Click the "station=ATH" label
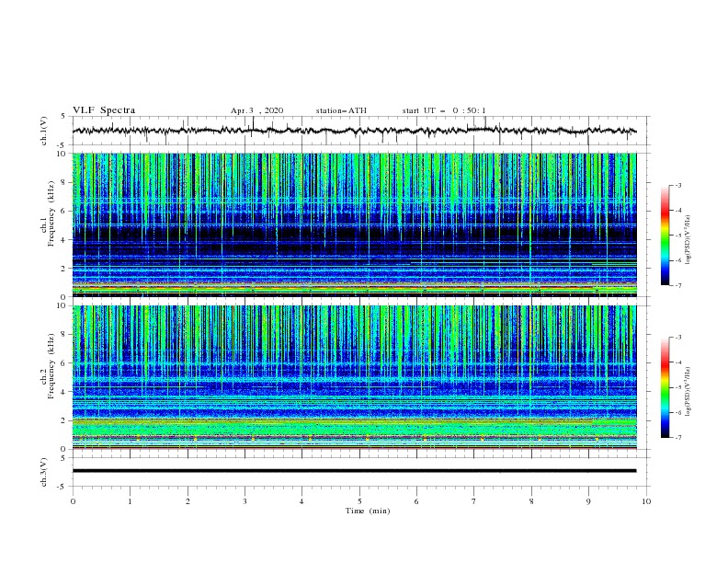Screen dimensions: 728x563 [x=341, y=110]
